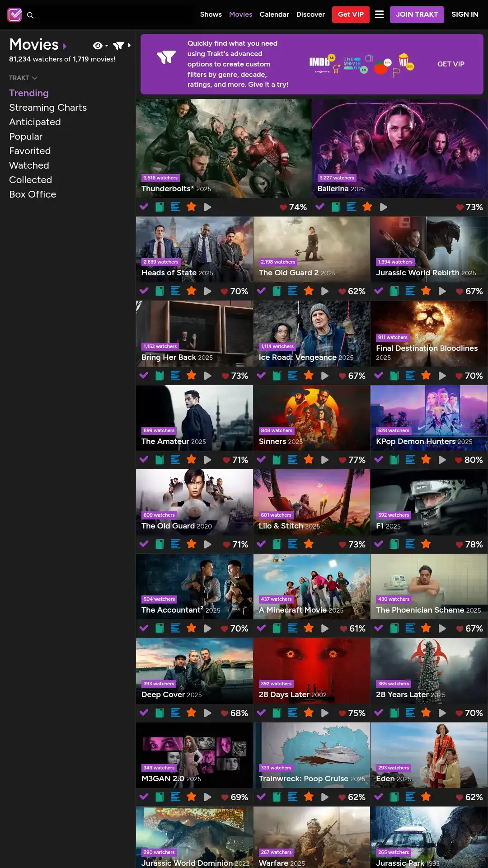Collect 28 Days Later icon
The height and width of the screenshot is (868, 488).
coord(277,713)
